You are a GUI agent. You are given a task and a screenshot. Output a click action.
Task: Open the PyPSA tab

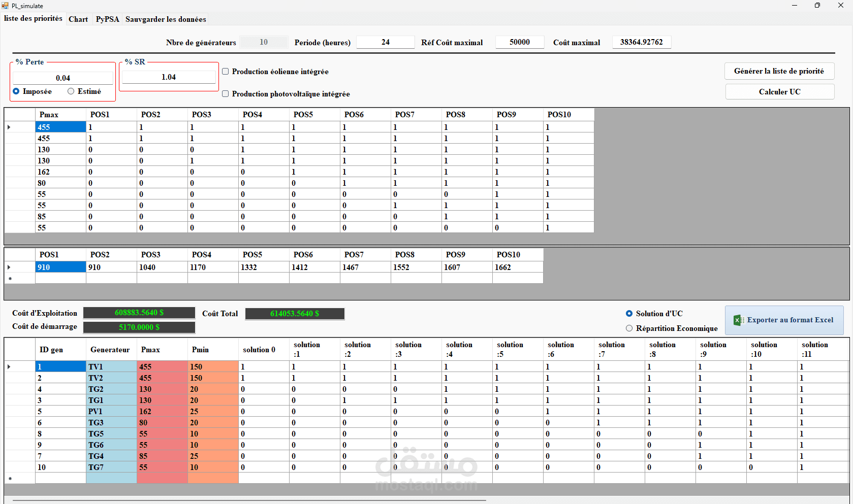[x=107, y=19]
